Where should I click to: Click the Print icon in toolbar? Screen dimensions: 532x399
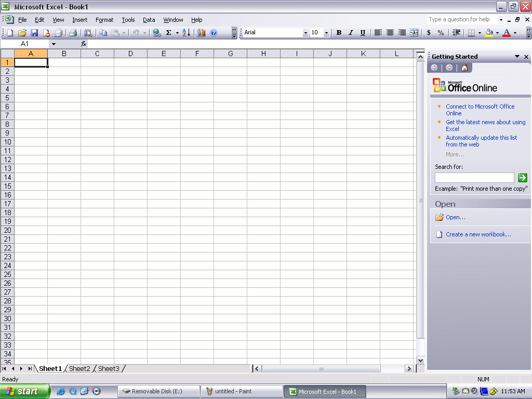click(x=73, y=33)
